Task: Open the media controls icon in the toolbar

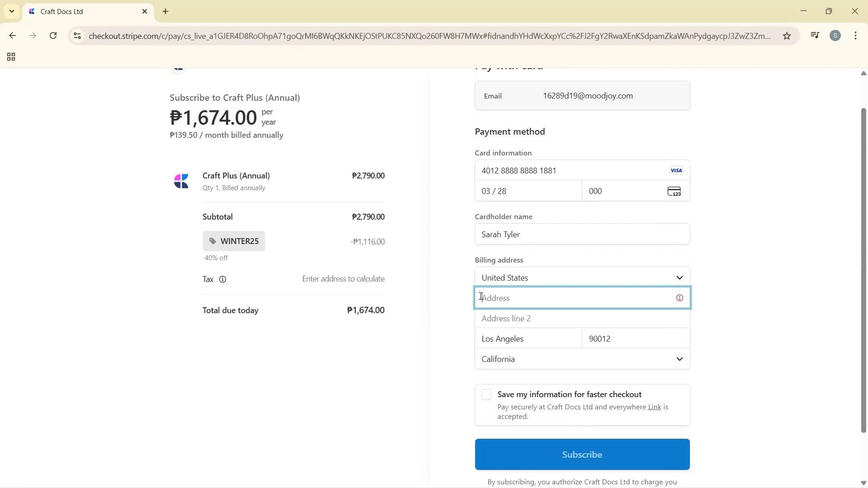Action: (815, 35)
